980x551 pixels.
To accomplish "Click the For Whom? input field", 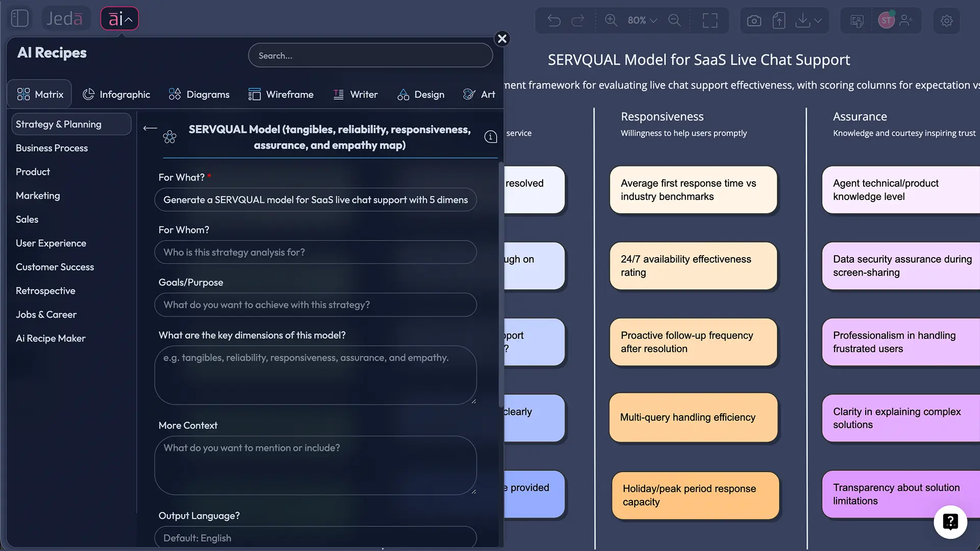I will (x=315, y=252).
